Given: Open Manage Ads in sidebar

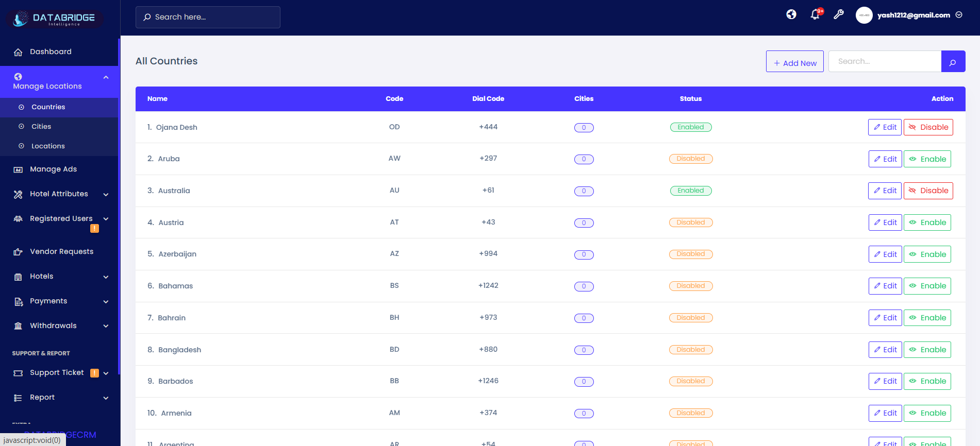Looking at the screenshot, I should [x=59, y=169].
